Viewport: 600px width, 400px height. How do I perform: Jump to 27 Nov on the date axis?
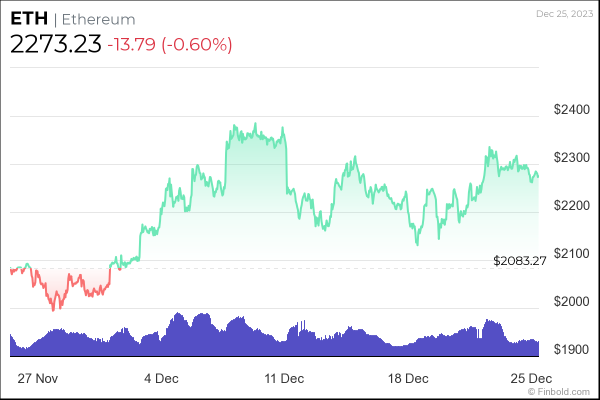(x=39, y=379)
